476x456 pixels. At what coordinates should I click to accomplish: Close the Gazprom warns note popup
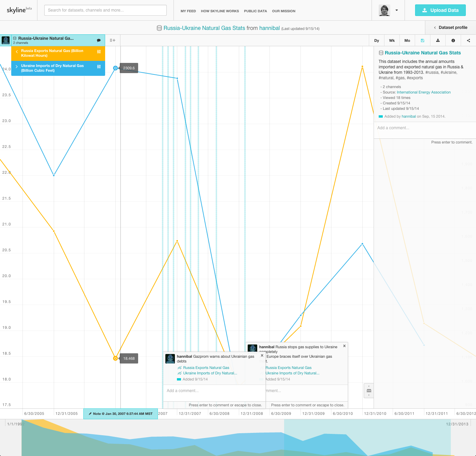[262, 355]
